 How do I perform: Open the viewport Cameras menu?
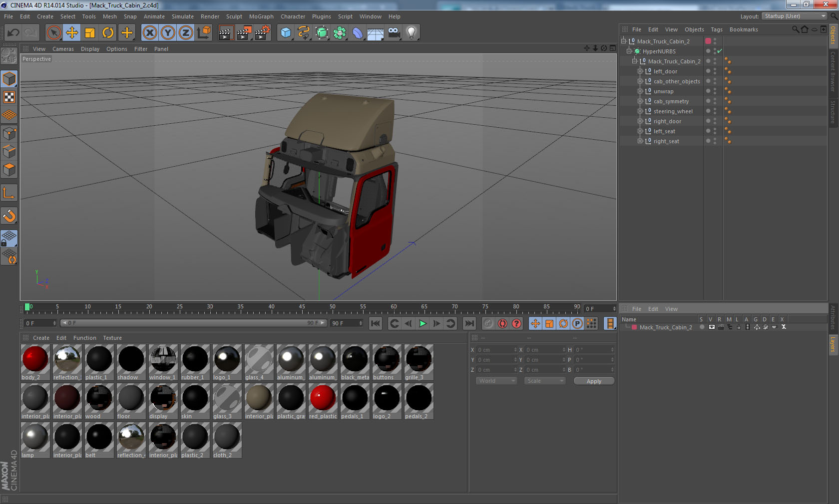[63, 49]
